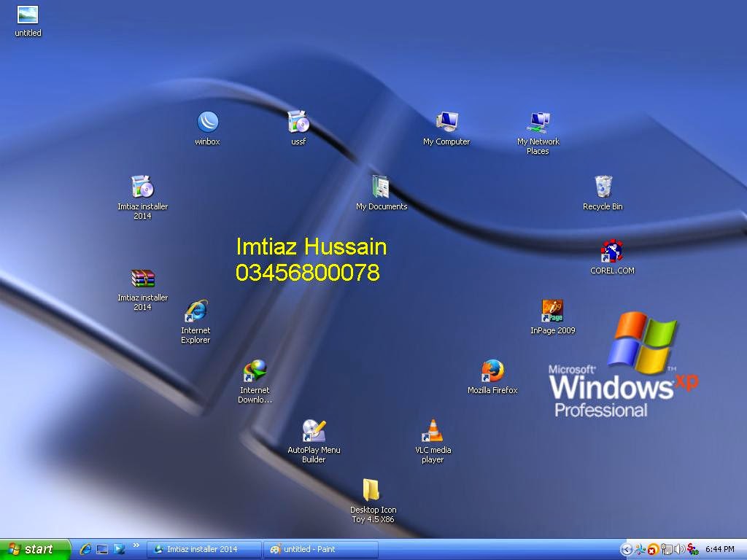Image resolution: width=747 pixels, height=560 pixels.
Task: Expand hidden notification area icons
Action: point(625,548)
